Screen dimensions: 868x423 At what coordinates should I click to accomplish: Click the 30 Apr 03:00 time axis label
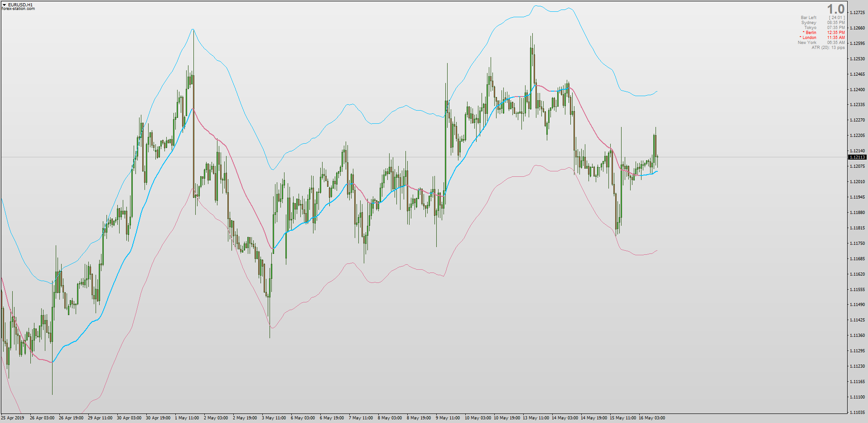tap(129, 418)
